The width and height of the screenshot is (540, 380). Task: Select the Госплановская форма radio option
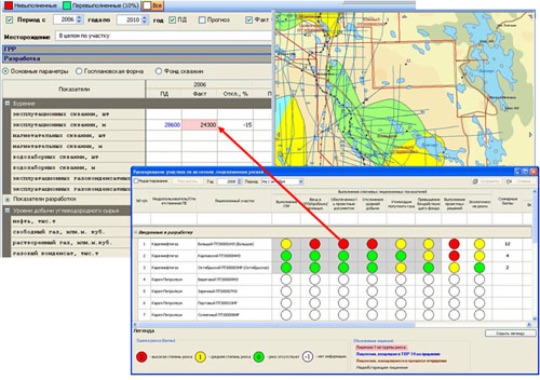click(79, 71)
